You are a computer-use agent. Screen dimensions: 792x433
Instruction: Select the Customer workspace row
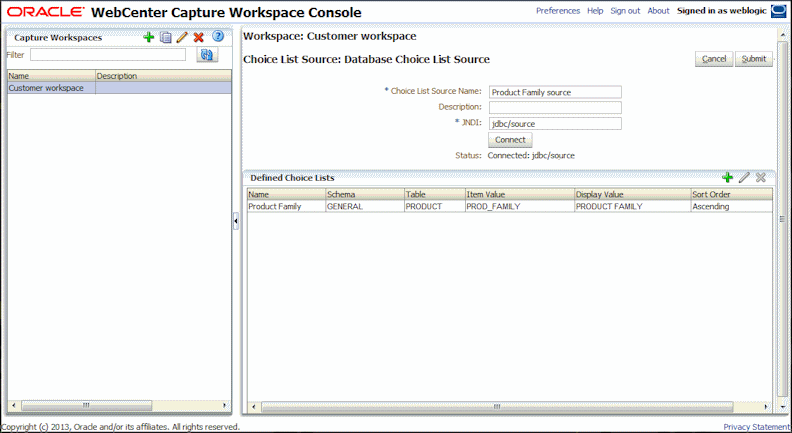tap(119, 88)
